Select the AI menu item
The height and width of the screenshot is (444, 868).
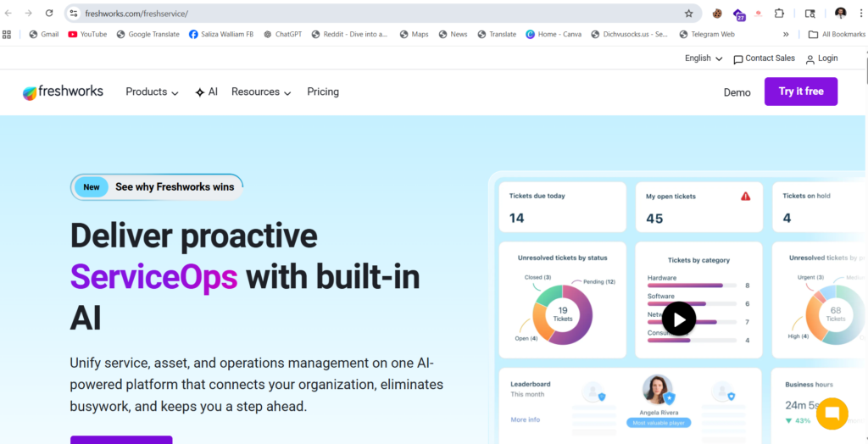pyautogui.click(x=207, y=92)
